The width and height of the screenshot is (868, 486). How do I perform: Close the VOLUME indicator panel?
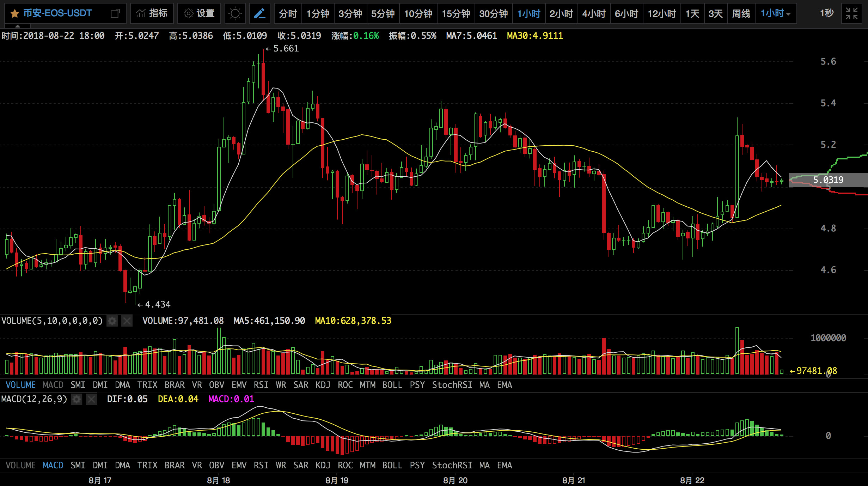(x=127, y=321)
